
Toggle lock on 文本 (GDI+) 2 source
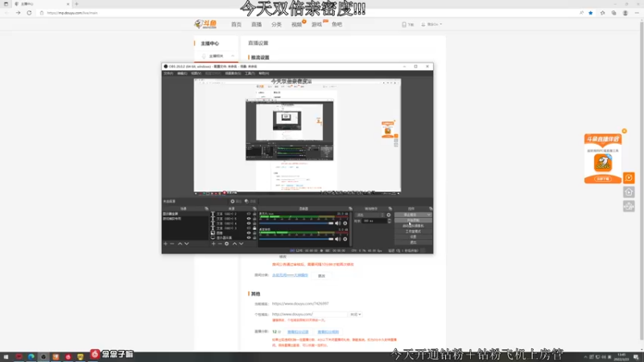pos(254,214)
